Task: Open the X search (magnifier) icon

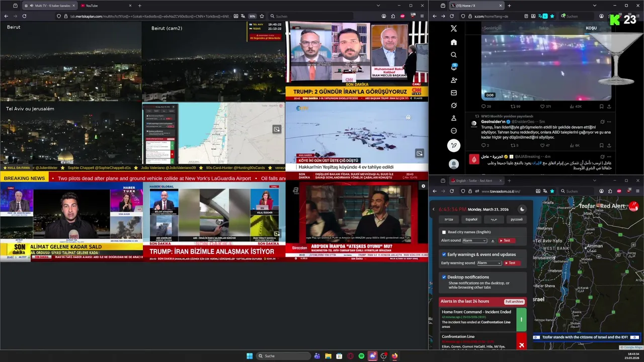Action: [454, 55]
